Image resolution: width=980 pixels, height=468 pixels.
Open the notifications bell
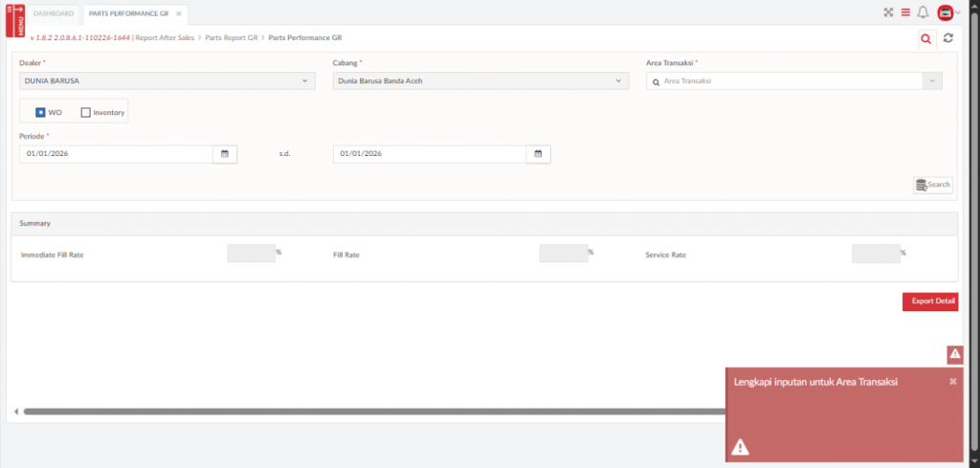point(923,12)
